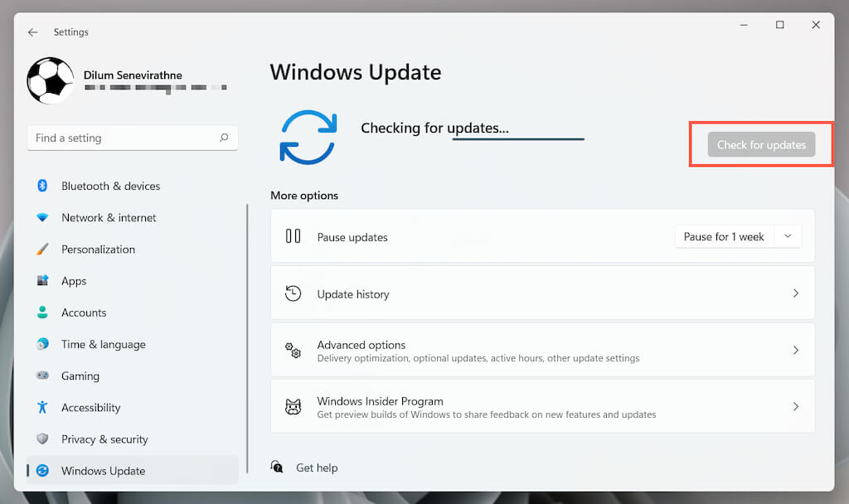Open Update history label
849x504 pixels.
tap(353, 294)
